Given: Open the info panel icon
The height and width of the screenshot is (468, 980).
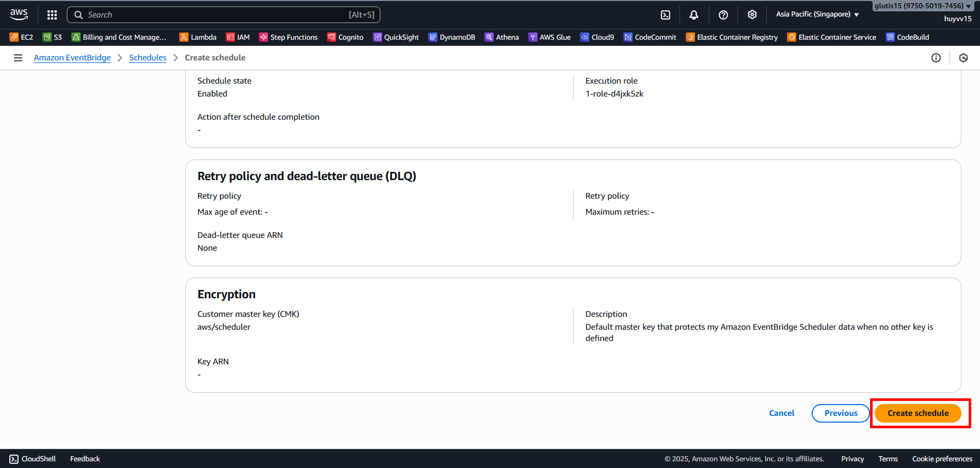Looking at the screenshot, I should 936,58.
